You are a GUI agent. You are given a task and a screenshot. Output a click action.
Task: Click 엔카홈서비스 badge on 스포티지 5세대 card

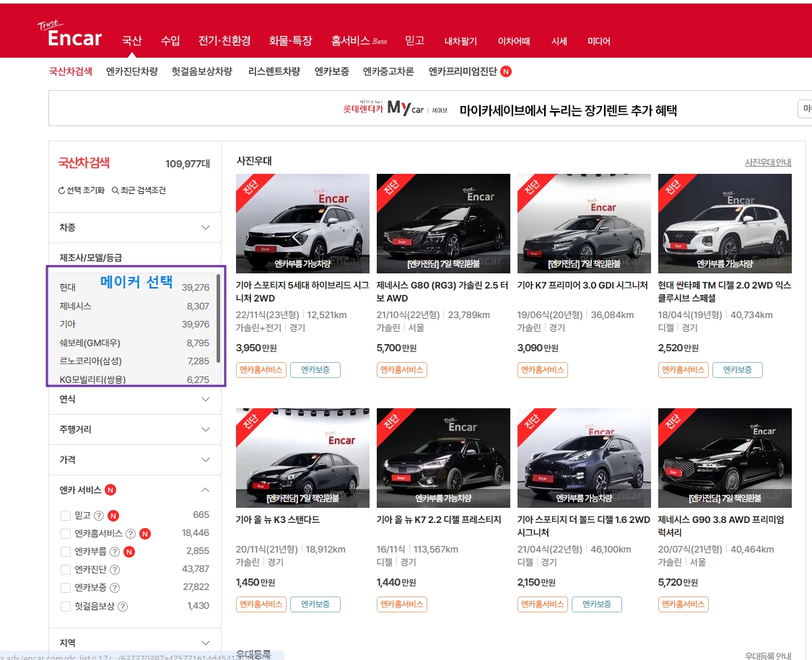point(261,369)
